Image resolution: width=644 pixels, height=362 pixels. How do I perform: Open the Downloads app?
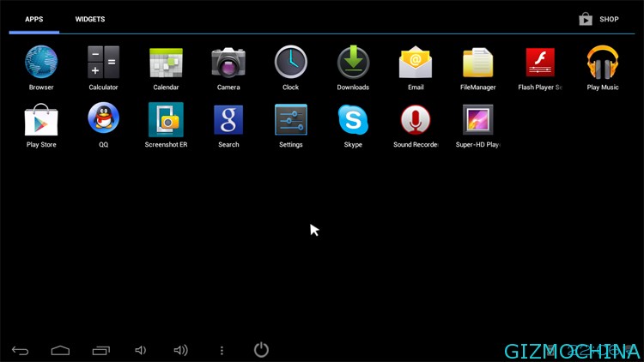pyautogui.click(x=353, y=63)
